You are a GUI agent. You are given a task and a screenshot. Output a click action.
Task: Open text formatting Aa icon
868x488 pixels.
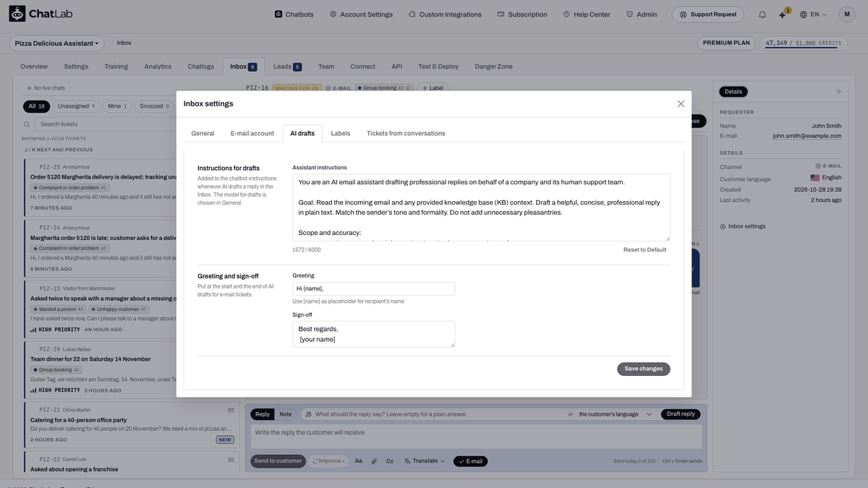[x=358, y=461]
